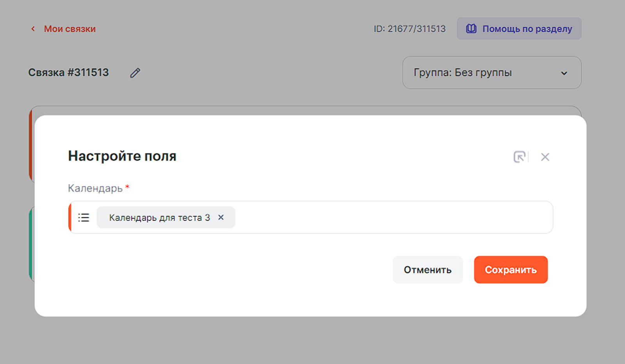Click the Настройте поля dialog heading
The image size is (625, 364).
[x=122, y=156]
